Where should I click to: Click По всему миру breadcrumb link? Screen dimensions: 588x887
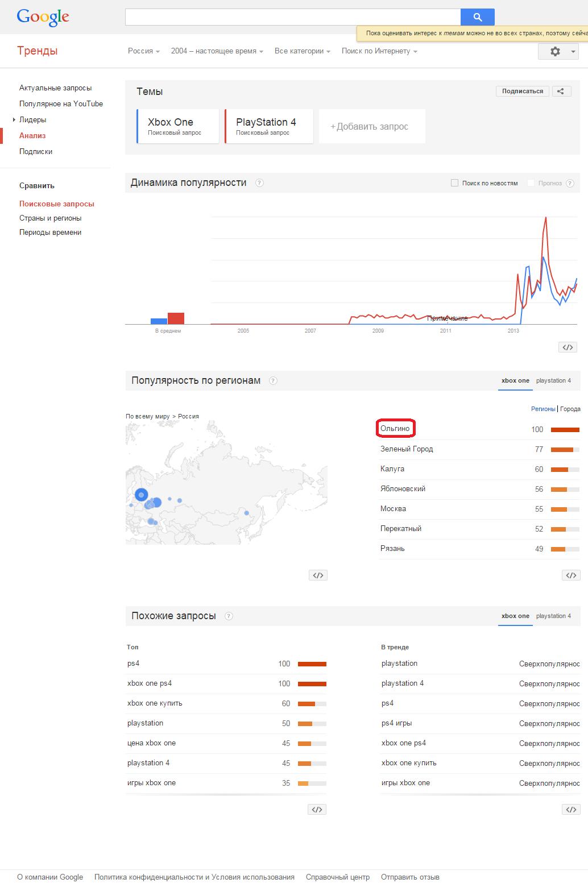pyautogui.click(x=147, y=417)
